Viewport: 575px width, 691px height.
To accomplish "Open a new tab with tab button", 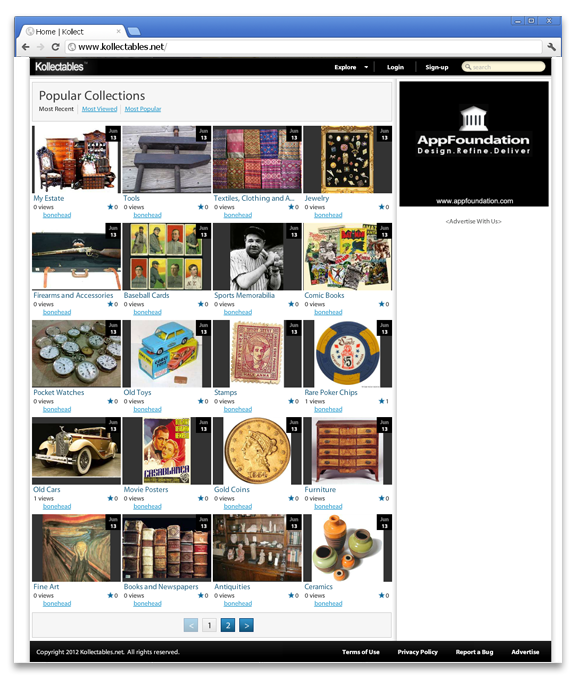I will (x=134, y=31).
